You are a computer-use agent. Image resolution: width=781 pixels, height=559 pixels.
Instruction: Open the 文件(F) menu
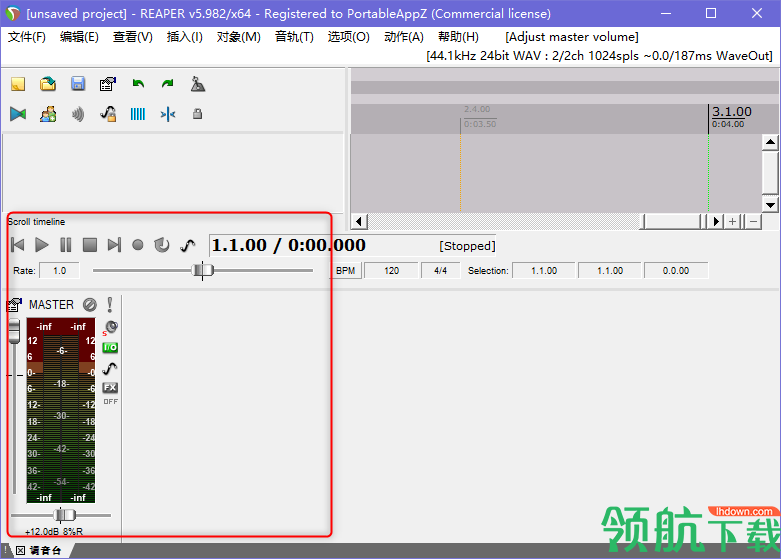(x=26, y=37)
